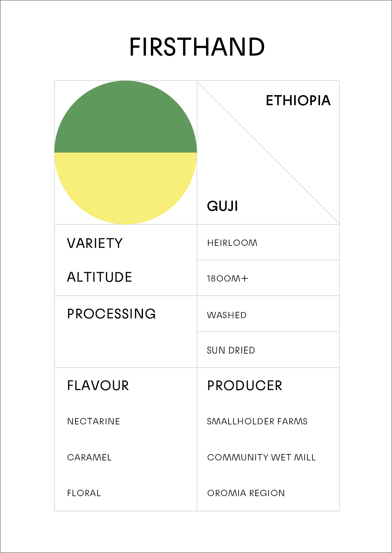The image size is (392, 553).
Task: Click the FIRSTHAND title heading
Action: point(197,47)
